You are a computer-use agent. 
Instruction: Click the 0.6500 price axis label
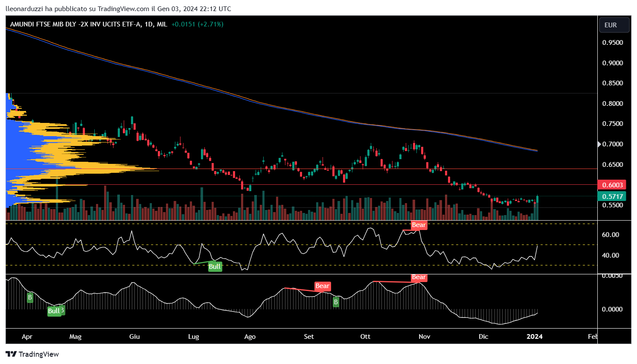click(x=613, y=165)
